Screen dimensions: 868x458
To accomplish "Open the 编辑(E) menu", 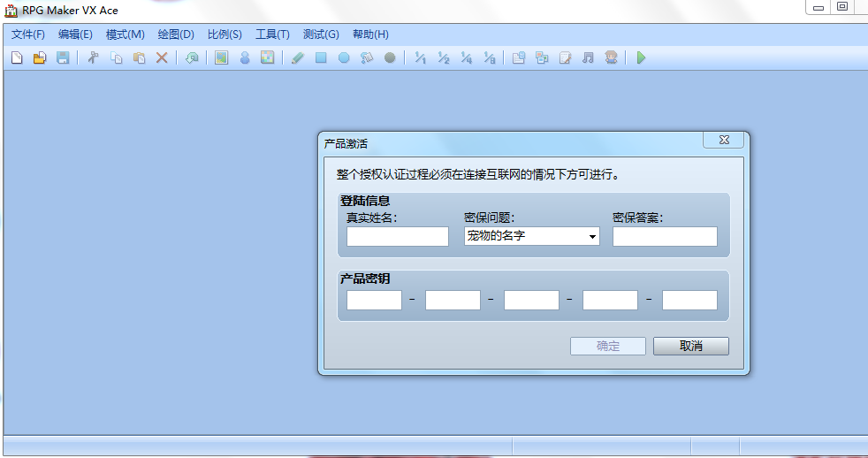I will [x=75, y=34].
